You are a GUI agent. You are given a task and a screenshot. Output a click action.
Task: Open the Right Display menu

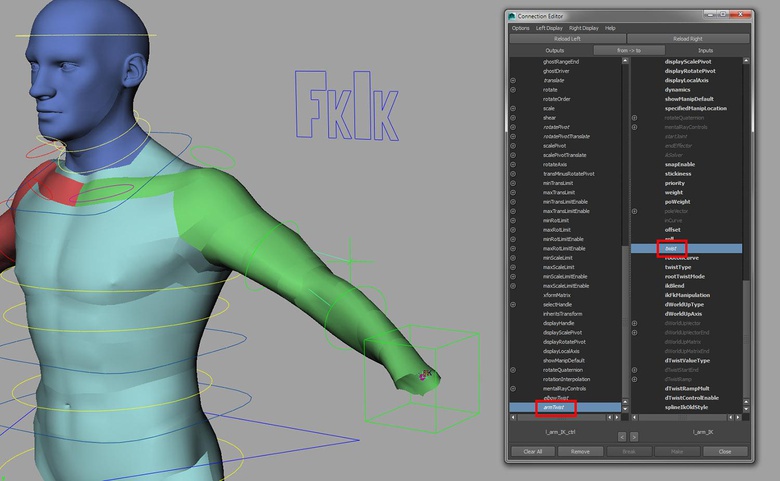(584, 28)
